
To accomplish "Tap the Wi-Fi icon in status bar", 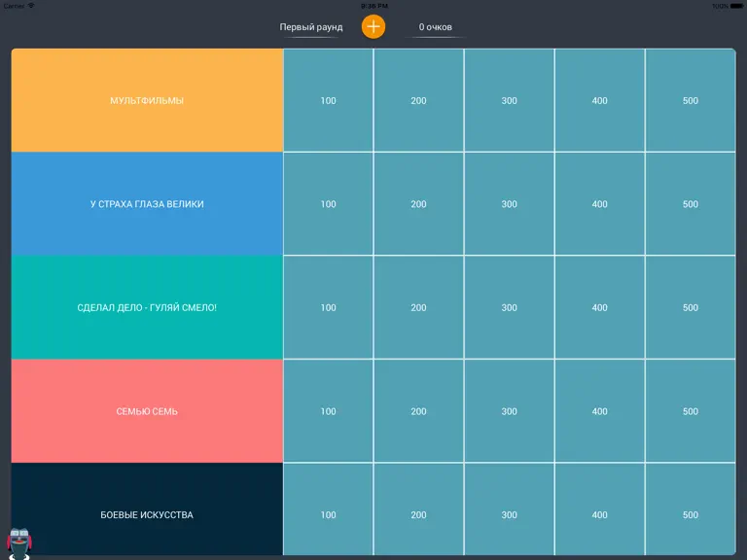I will pyautogui.click(x=31, y=6).
